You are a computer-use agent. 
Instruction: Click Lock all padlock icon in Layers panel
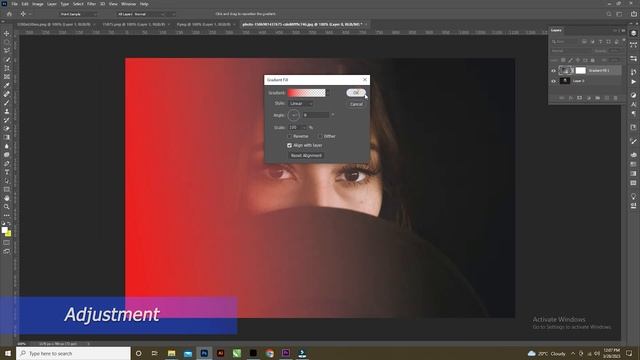[593, 60]
